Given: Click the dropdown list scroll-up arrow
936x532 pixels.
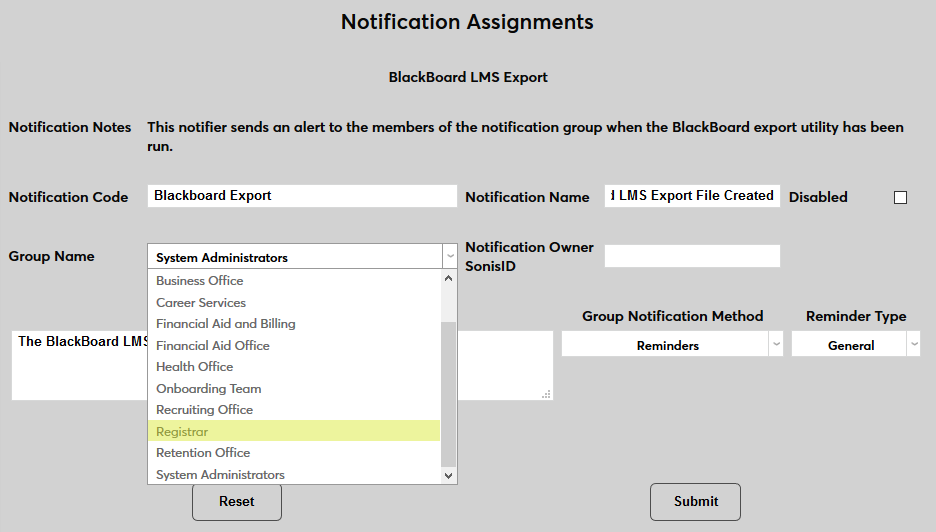Looking at the screenshot, I should 449,278.
